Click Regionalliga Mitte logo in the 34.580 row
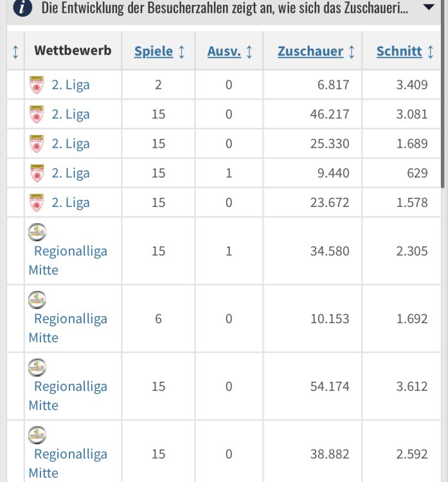 tap(37, 231)
